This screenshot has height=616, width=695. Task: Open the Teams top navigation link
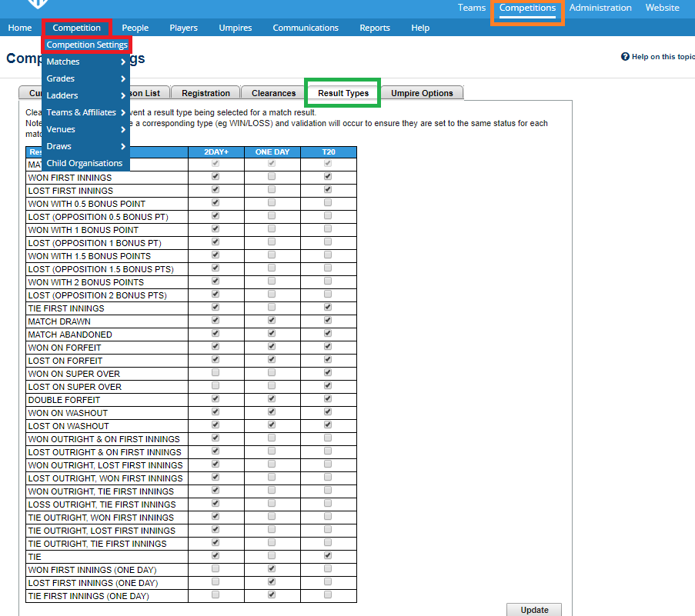pos(472,8)
